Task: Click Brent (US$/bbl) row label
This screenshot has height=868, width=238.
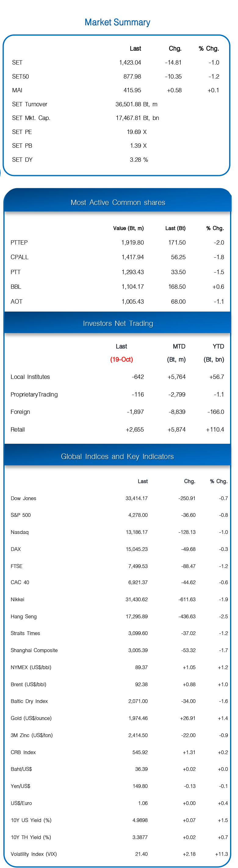Action: pos(28,684)
